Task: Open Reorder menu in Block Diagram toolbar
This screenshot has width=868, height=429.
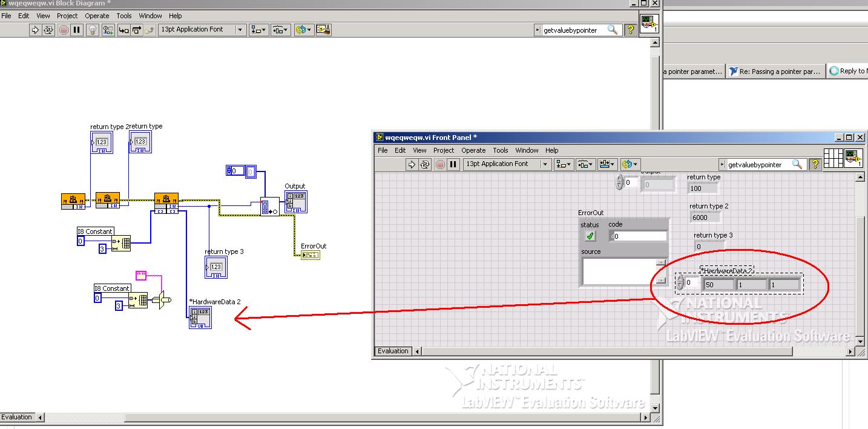Action: [x=303, y=30]
